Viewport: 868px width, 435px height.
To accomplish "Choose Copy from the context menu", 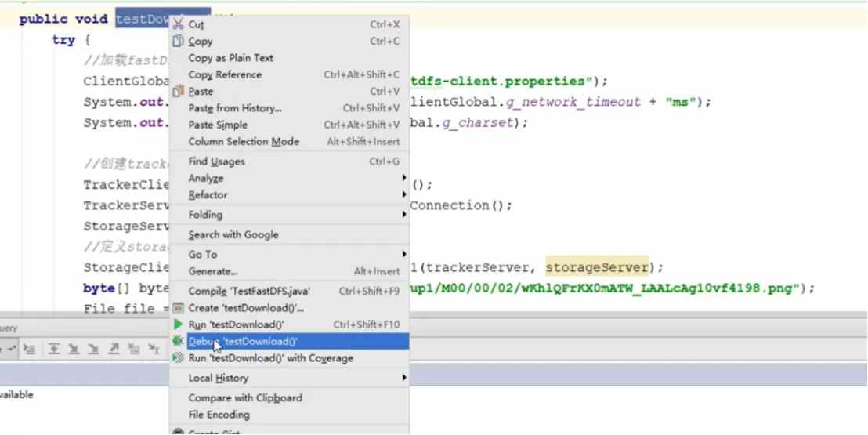I will point(290,41).
